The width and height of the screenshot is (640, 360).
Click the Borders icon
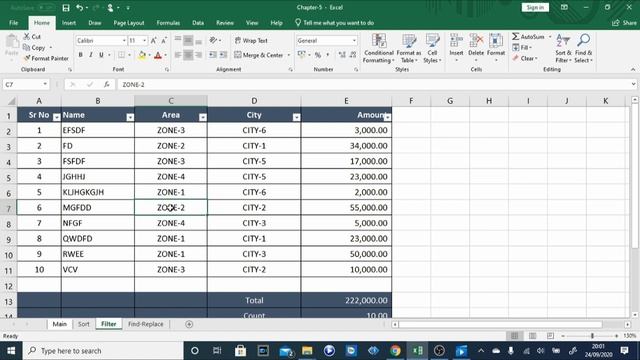[122, 55]
